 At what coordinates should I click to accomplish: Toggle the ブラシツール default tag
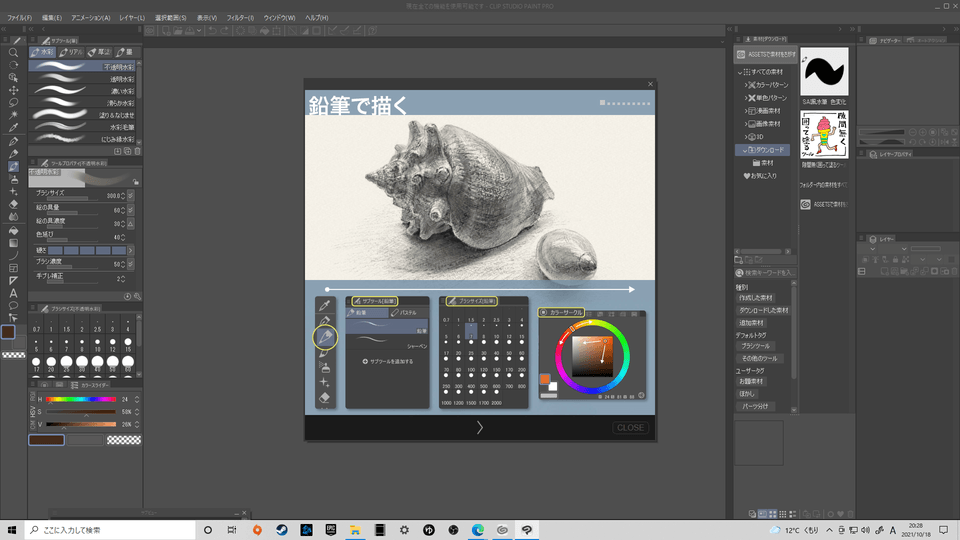pyautogui.click(x=755, y=346)
